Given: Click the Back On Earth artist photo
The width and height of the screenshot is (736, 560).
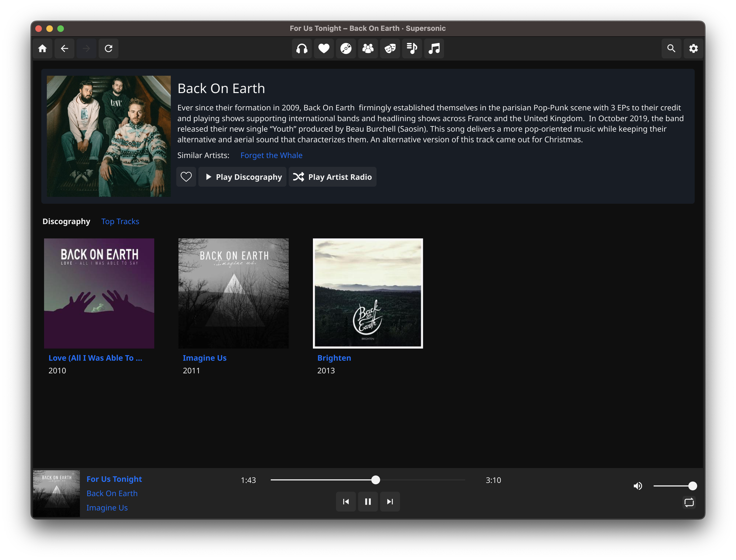Looking at the screenshot, I should click(x=109, y=136).
